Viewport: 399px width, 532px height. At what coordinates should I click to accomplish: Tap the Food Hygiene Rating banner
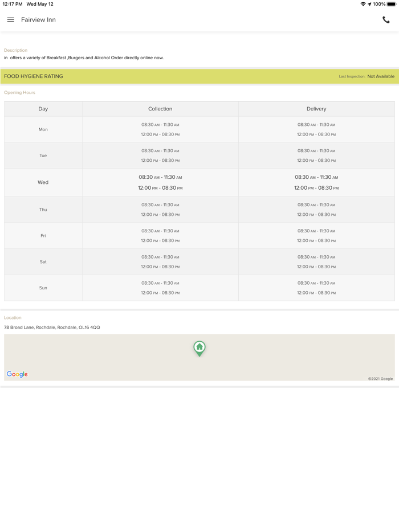click(x=199, y=76)
